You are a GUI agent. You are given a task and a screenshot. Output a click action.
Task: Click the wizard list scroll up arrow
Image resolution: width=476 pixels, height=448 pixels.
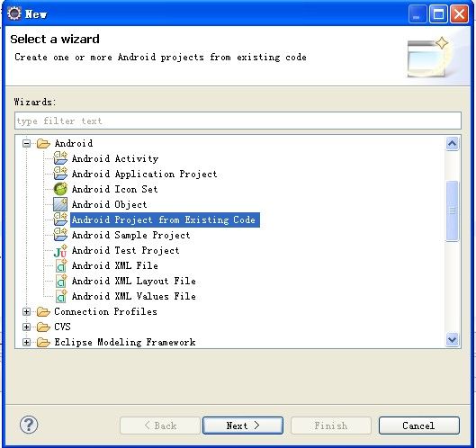click(452, 143)
